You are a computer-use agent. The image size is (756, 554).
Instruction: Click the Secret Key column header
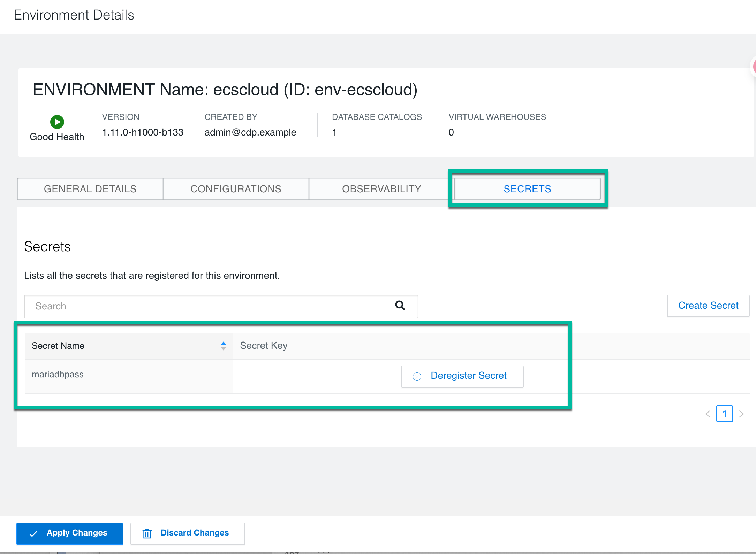pyautogui.click(x=264, y=346)
